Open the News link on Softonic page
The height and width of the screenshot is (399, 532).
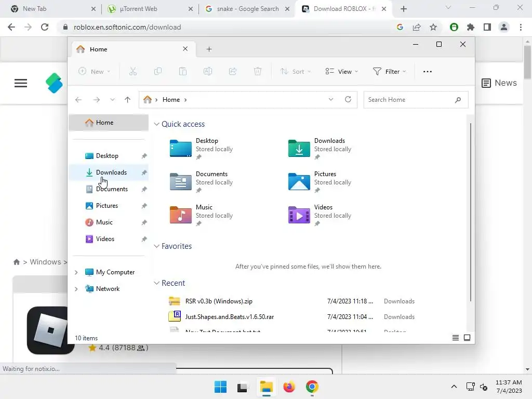(499, 83)
